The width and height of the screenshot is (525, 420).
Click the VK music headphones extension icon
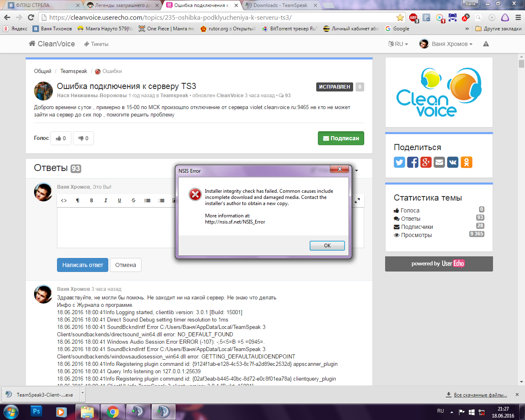(x=453, y=18)
